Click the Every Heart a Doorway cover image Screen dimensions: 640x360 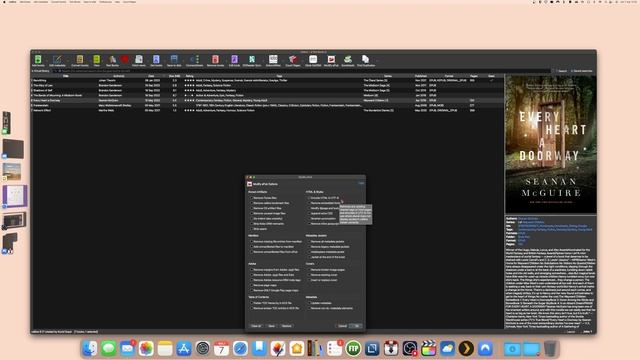[x=551, y=144]
